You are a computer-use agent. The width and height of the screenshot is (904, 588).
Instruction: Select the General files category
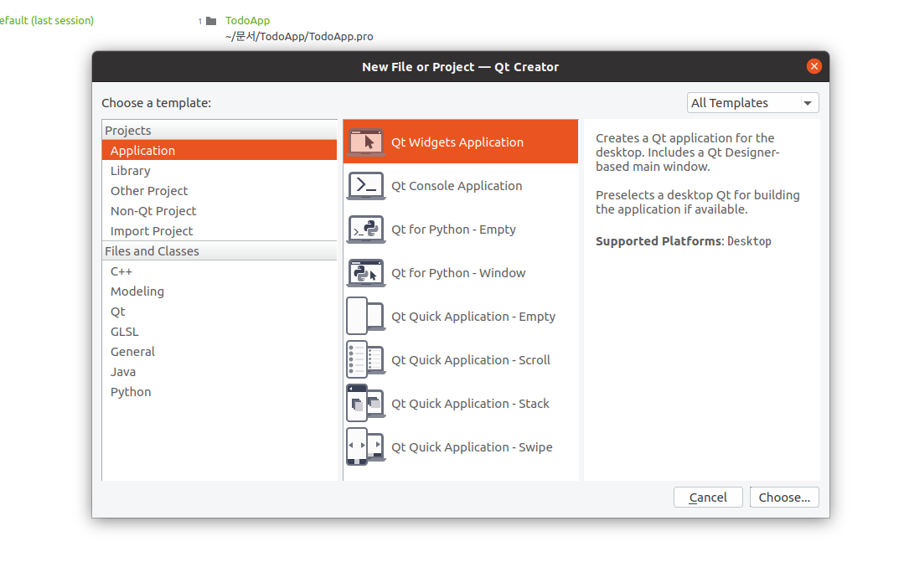tap(219, 352)
